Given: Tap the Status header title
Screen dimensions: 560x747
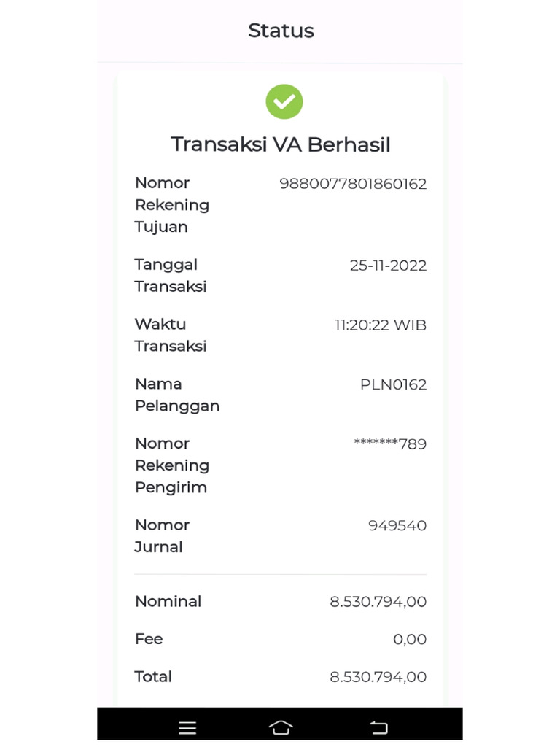Looking at the screenshot, I should coord(281,31).
